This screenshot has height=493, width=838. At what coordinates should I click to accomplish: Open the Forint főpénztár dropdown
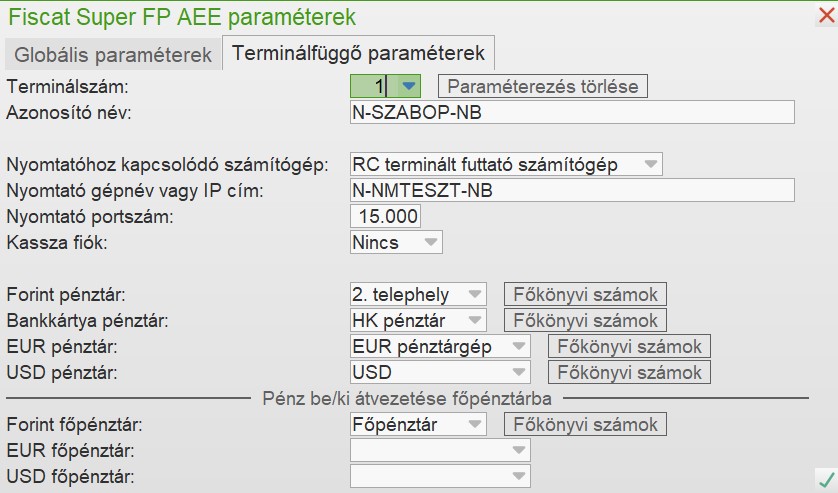click(x=475, y=424)
